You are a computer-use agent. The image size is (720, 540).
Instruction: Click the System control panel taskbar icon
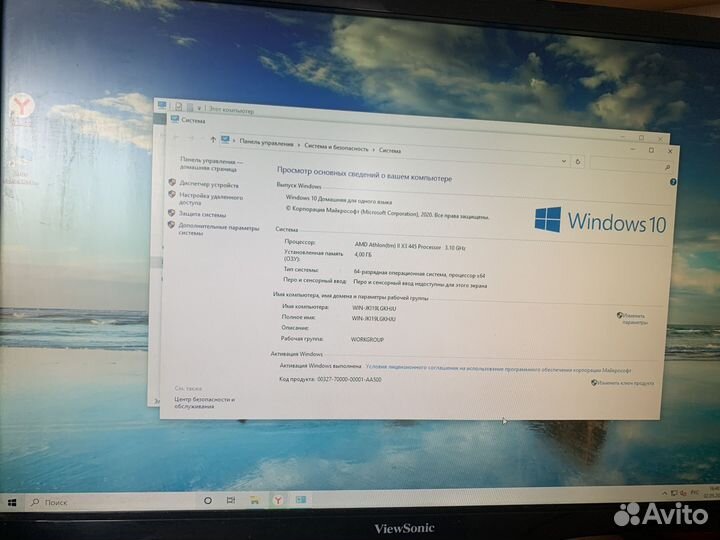tap(301, 500)
